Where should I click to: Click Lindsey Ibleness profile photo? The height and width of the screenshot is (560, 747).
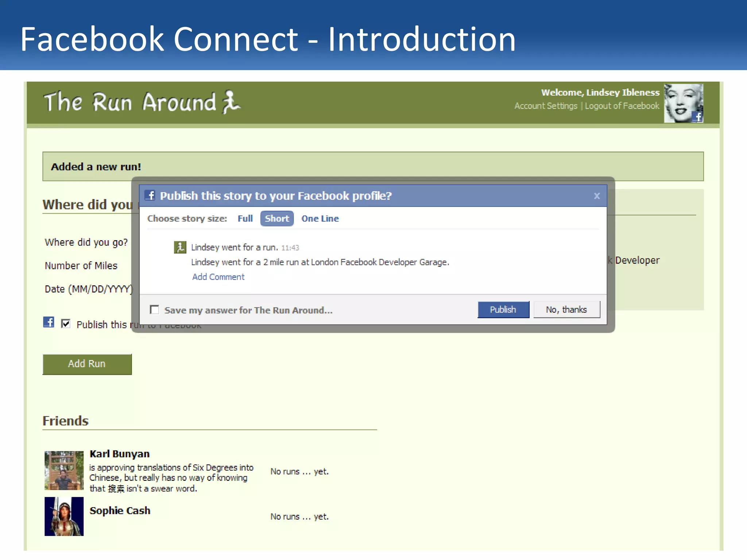(x=683, y=103)
